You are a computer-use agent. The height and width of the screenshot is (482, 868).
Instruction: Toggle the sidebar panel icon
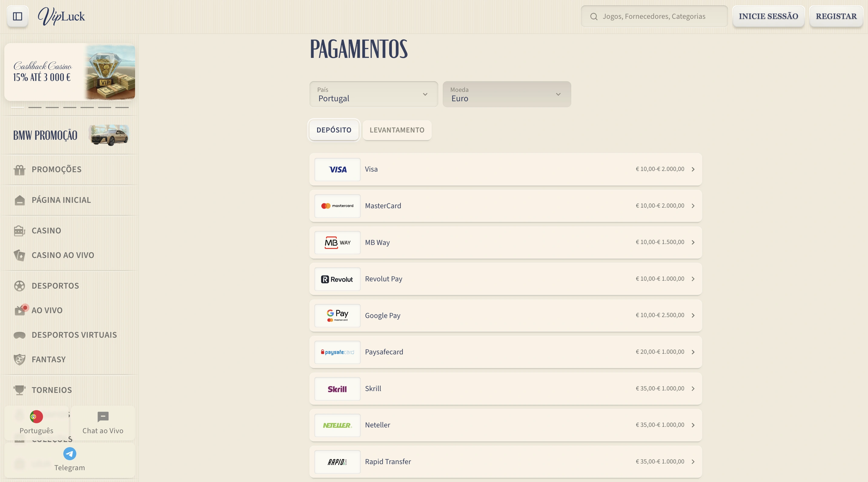tap(18, 16)
